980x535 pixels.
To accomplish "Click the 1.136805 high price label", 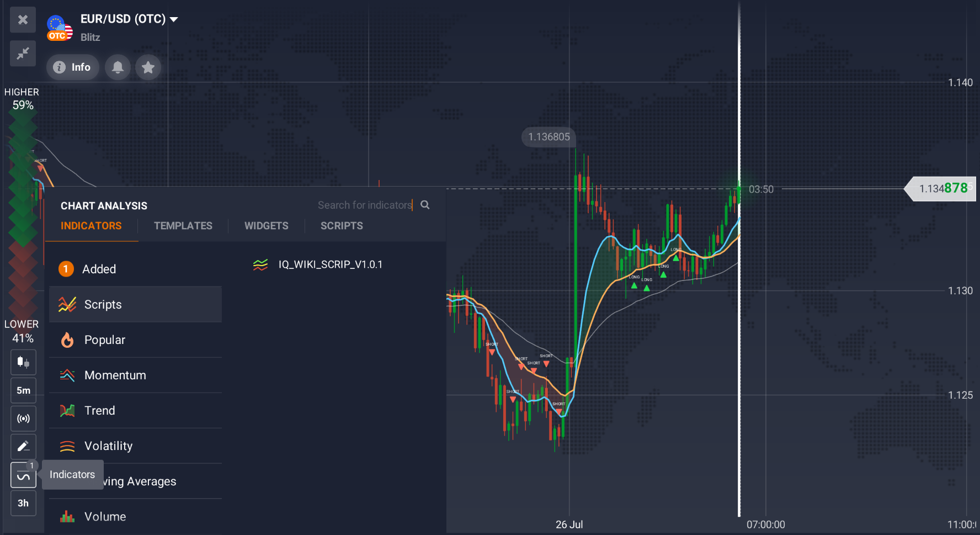I will coord(548,137).
